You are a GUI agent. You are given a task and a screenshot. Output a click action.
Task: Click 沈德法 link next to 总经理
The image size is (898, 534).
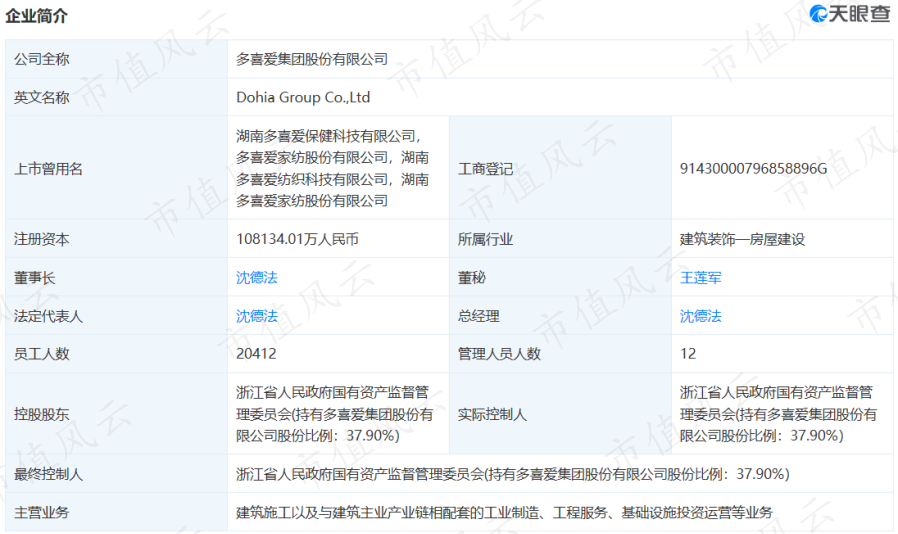[700, 316]
